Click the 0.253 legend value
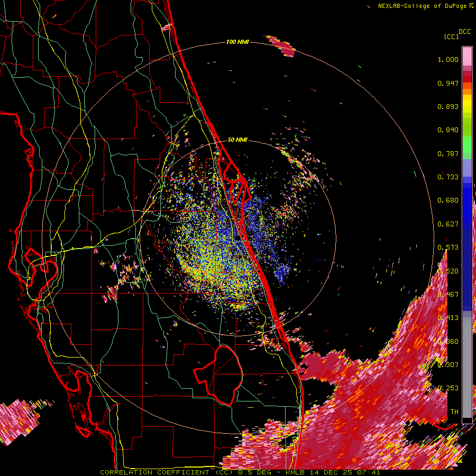The height and width of the screenshot is (476, 476). (x=448, y=388)
